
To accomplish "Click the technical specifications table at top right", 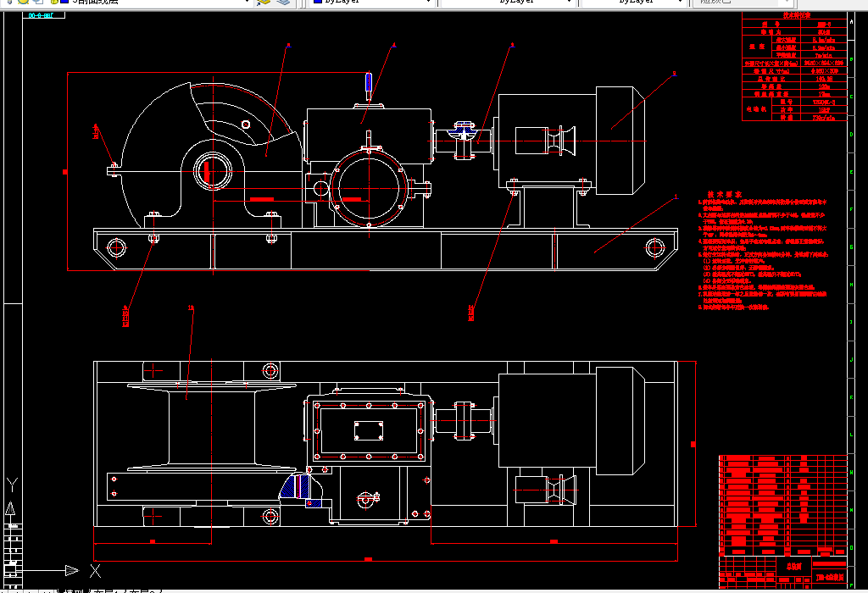I will [794, 66].
